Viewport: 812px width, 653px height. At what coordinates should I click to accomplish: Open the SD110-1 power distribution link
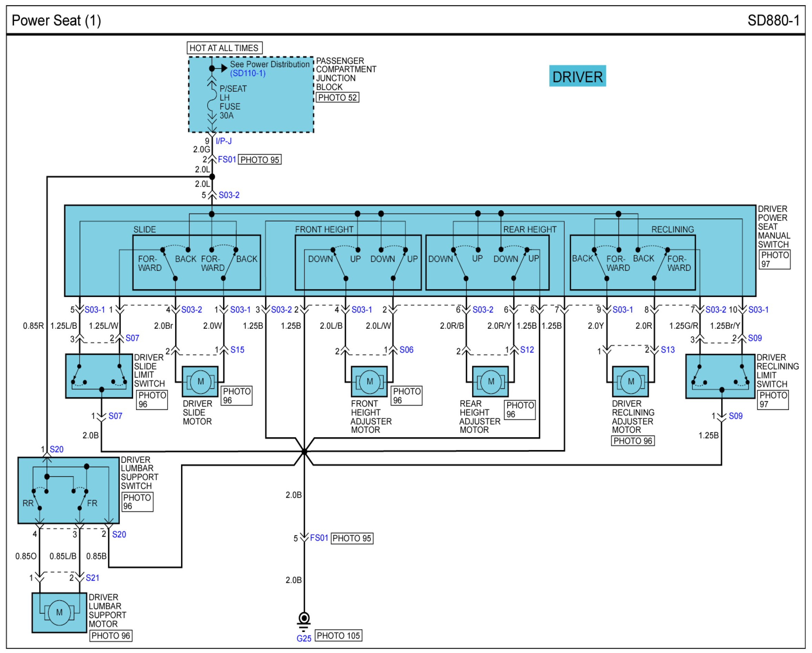pos(248,73)
